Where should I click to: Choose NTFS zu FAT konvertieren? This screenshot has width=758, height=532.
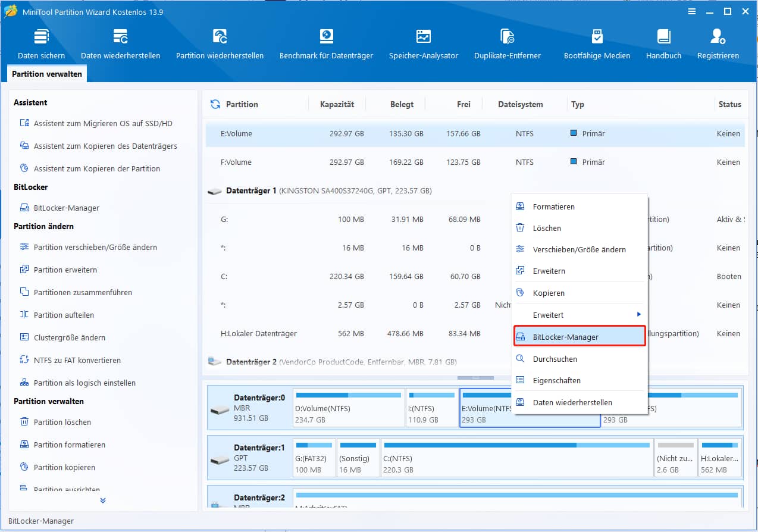click(70, 360)
